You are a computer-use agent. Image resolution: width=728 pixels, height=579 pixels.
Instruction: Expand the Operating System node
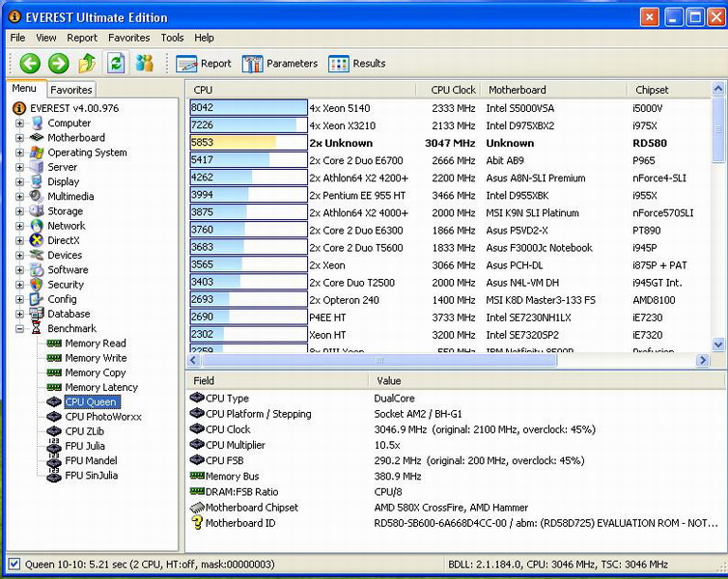tap(19, 152)
